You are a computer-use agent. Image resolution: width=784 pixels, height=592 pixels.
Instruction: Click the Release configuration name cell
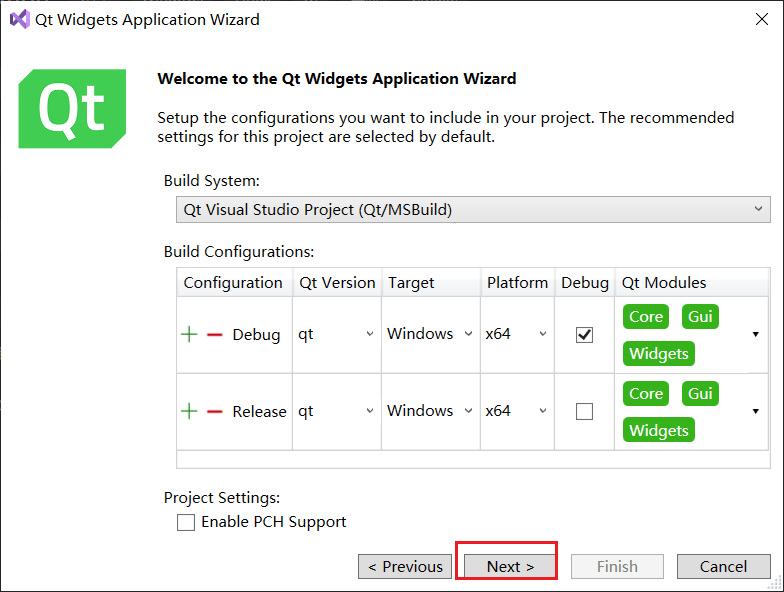[259, 412]
